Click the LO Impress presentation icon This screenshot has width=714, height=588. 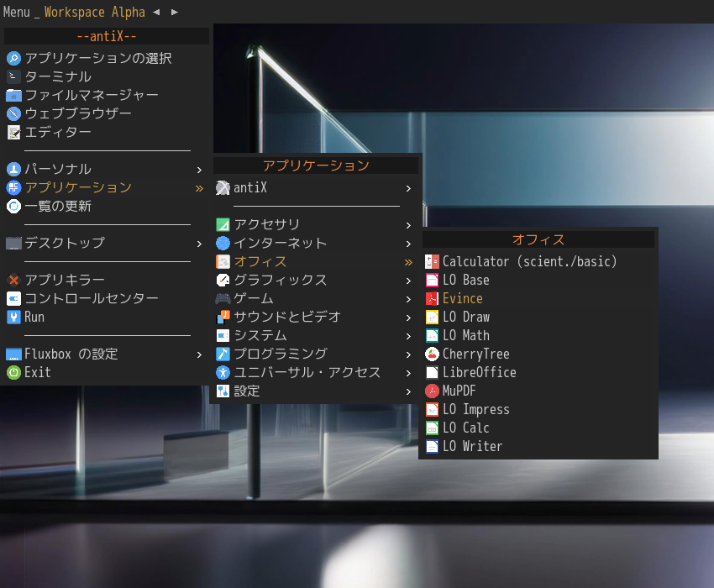pos(432,409)
